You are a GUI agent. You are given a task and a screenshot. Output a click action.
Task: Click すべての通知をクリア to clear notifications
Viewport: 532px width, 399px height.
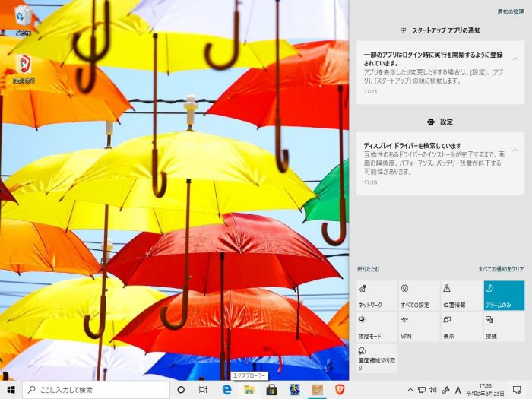(x=501, y=269)
